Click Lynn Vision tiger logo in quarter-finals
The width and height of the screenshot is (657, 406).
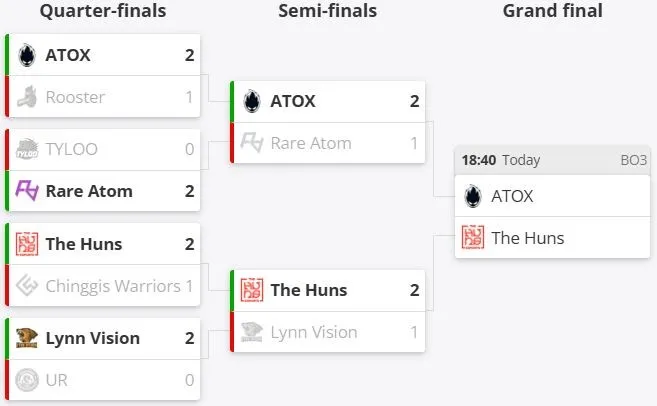click(x=27, y=338)
